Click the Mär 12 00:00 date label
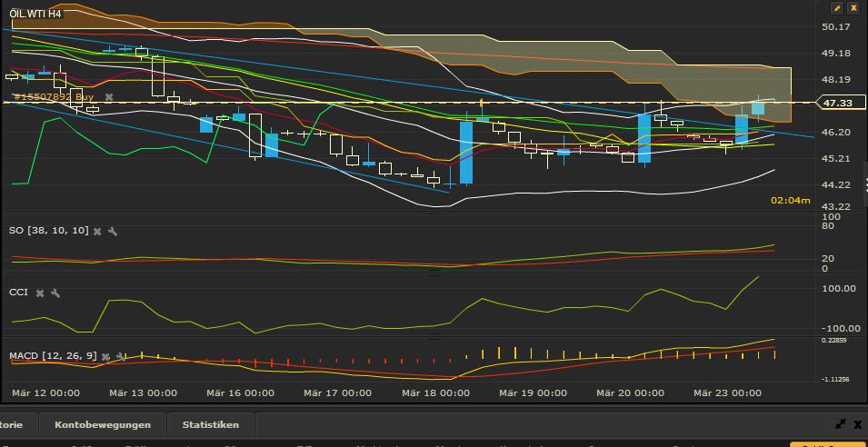This screenshot has width=868, height=447. [x=46, y=393]
